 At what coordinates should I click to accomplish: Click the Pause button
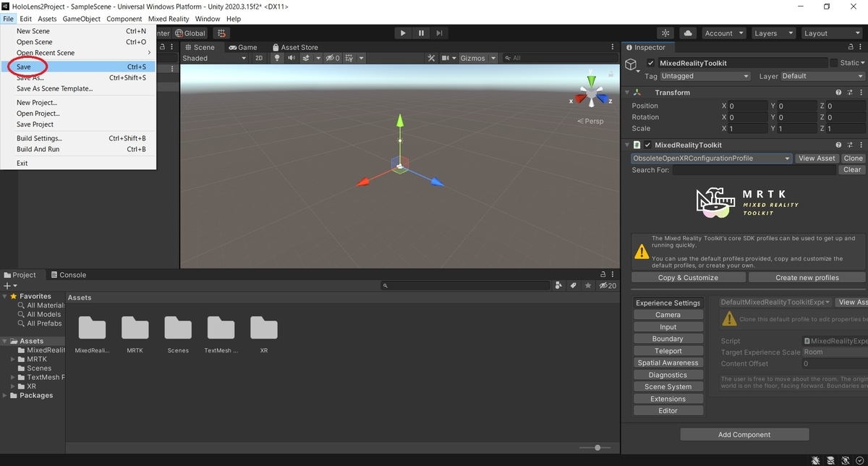[421, 33]
